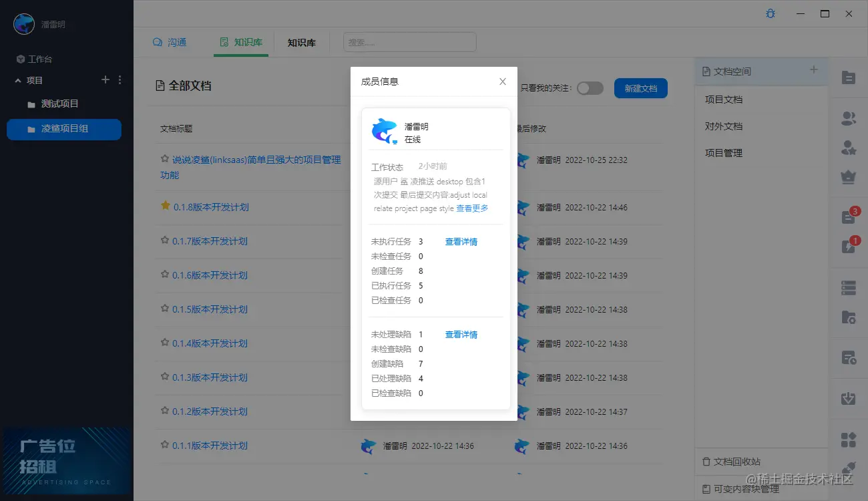
Task: Open the members icon in the right sidebar
Action: pos(849,119)
